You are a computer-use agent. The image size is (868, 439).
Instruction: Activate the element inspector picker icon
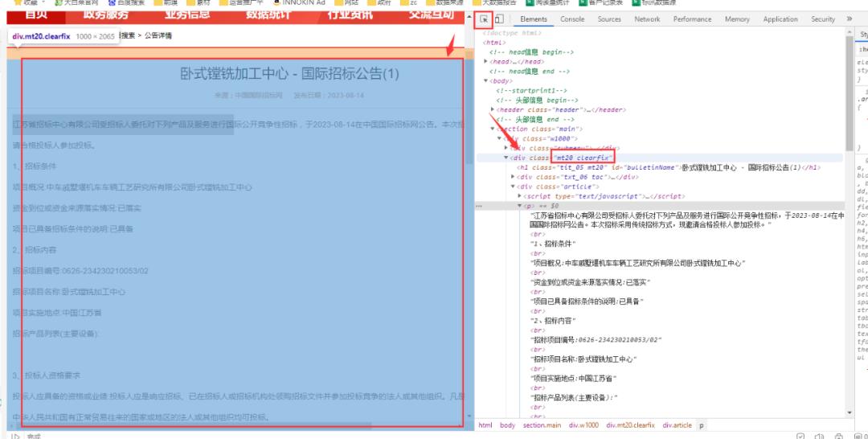(x=484, y=19)
